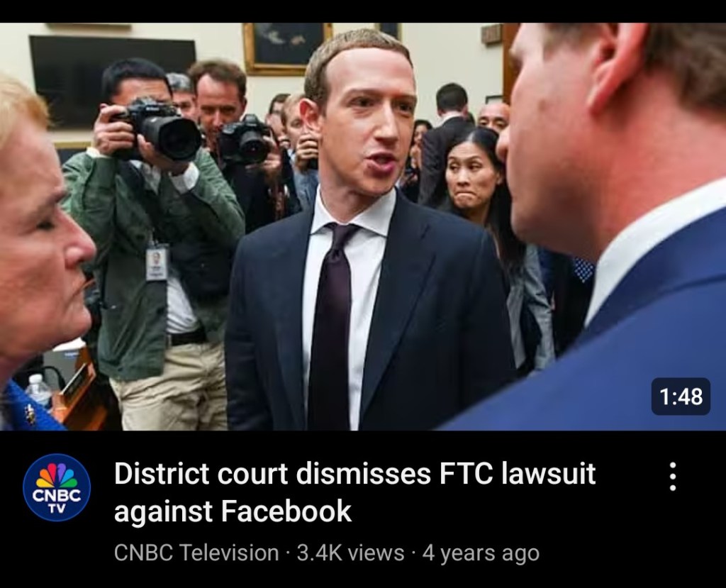Tap the CNBC TV channel avatar

(57, 487)
